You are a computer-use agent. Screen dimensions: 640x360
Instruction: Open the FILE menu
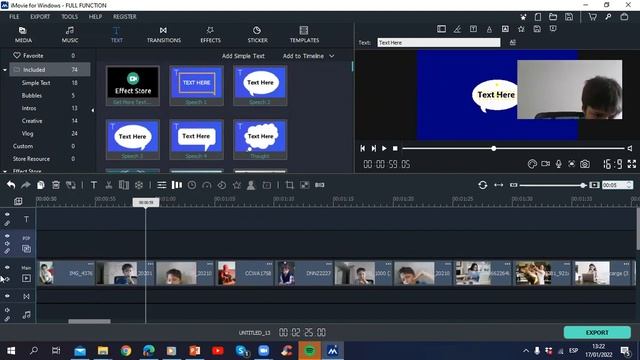pos(14,17)
